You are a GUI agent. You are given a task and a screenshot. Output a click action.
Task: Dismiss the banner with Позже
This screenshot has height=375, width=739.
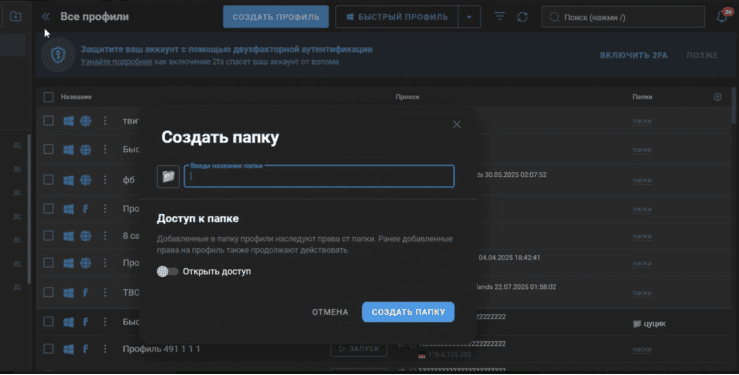point(702,55)
